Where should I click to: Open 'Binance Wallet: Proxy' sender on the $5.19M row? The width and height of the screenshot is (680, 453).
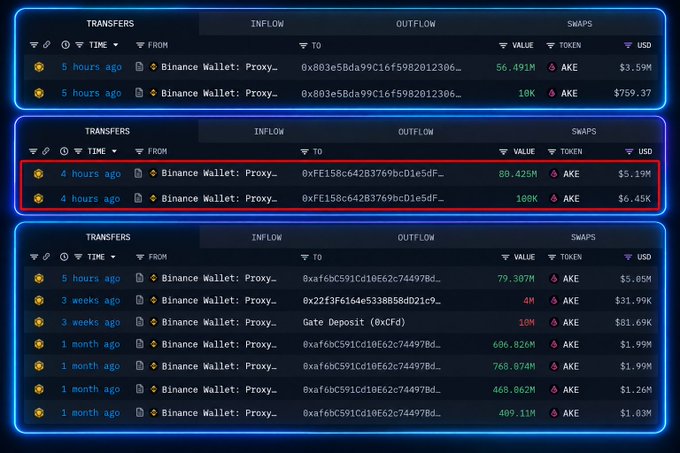219,173
